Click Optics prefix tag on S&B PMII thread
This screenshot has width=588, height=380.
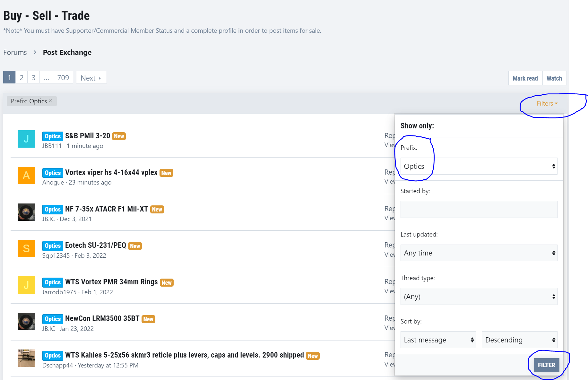pyautogui.click(x=53, y=136)
